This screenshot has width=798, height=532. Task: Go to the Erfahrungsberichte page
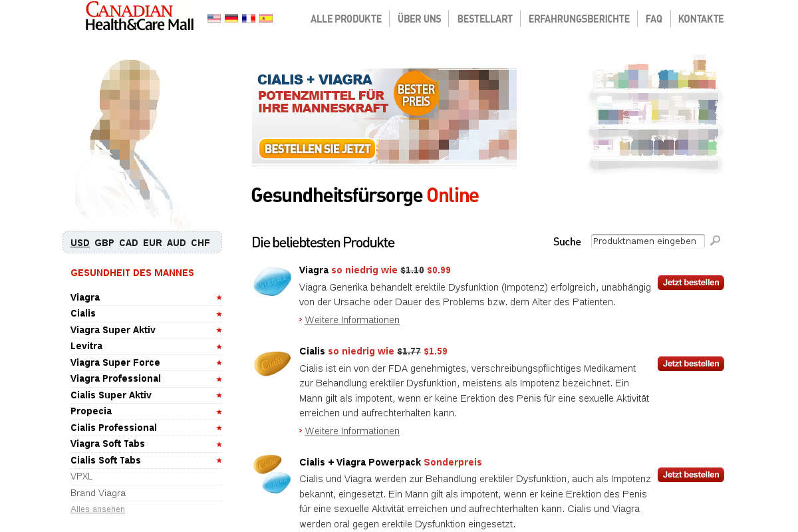(579, 19)
